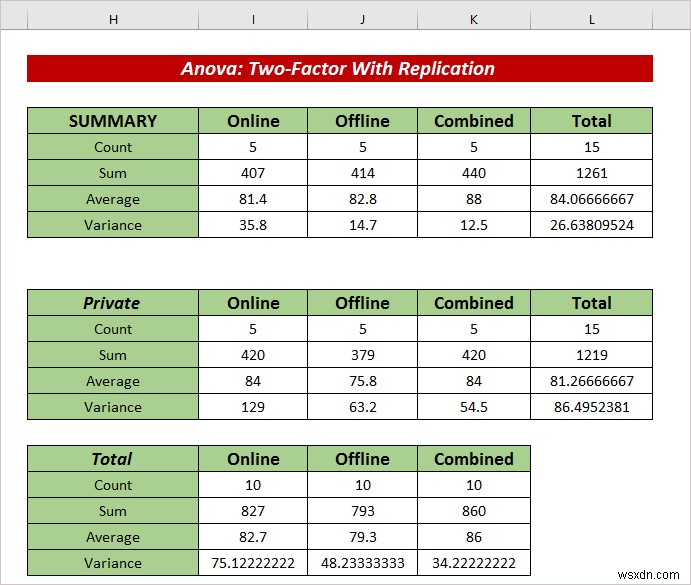Viewport: 691px width, 585px height.
Task: Select the variance cell 129
Action: pyautogui.click(x=253, y=407)
